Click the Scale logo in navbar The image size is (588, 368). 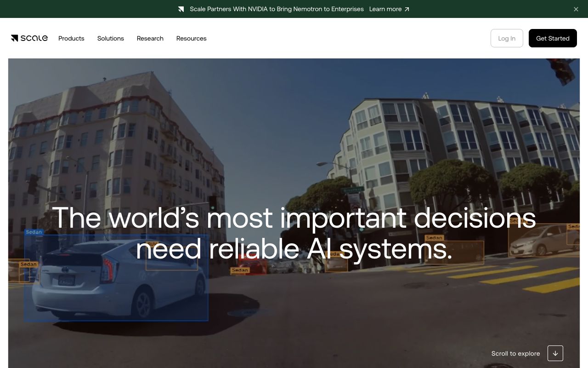point(29,38)
